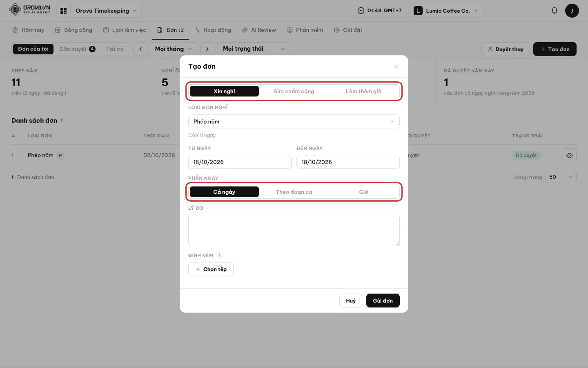Close the Tạo đơn dialog

point(396,66)
